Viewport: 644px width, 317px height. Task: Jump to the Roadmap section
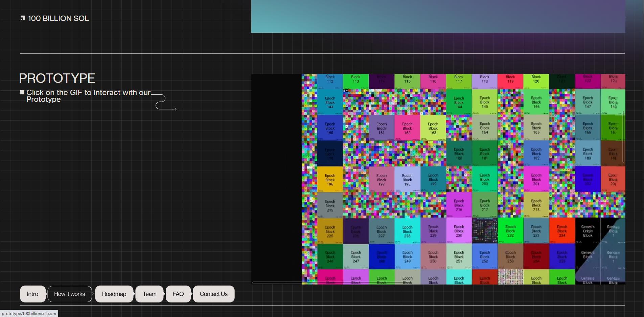[114, 294]
